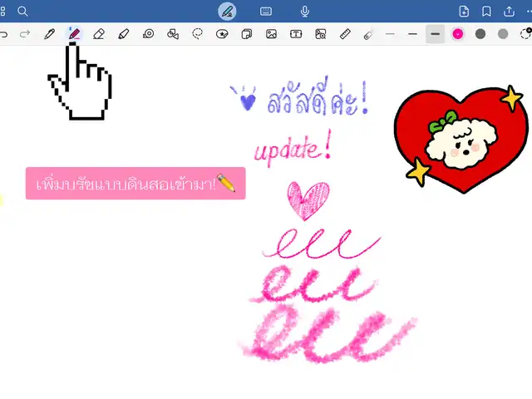Image resolution: width=532 pixels, height=399 pixels.
Task: Select the lasso selection tool
Action: 198,34
